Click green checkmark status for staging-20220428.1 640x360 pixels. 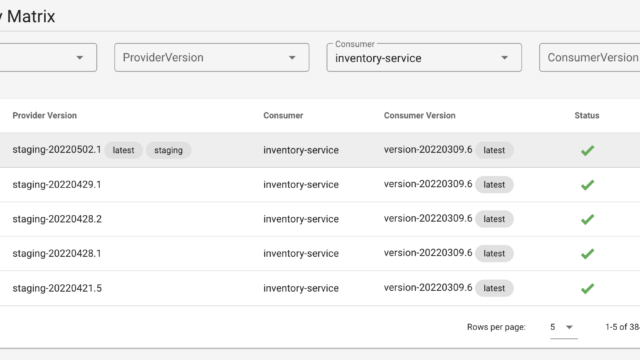[x=587, y=254]
